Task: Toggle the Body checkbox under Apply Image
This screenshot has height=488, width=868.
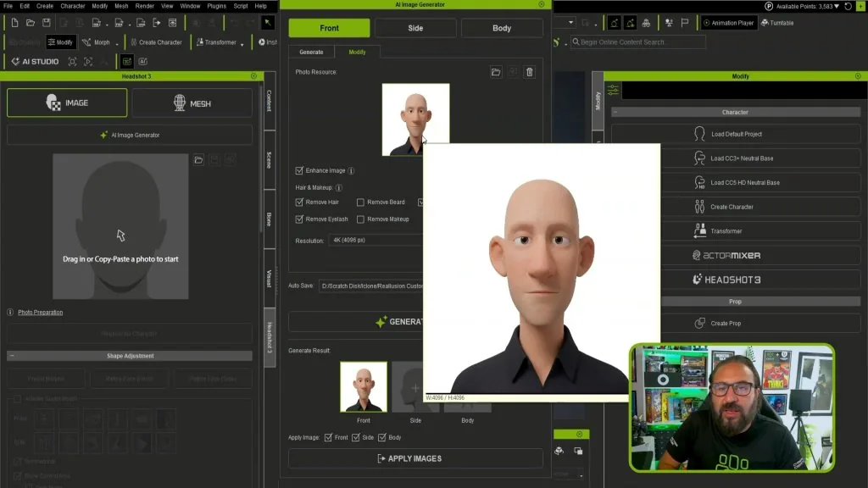Action: point(382,437)
